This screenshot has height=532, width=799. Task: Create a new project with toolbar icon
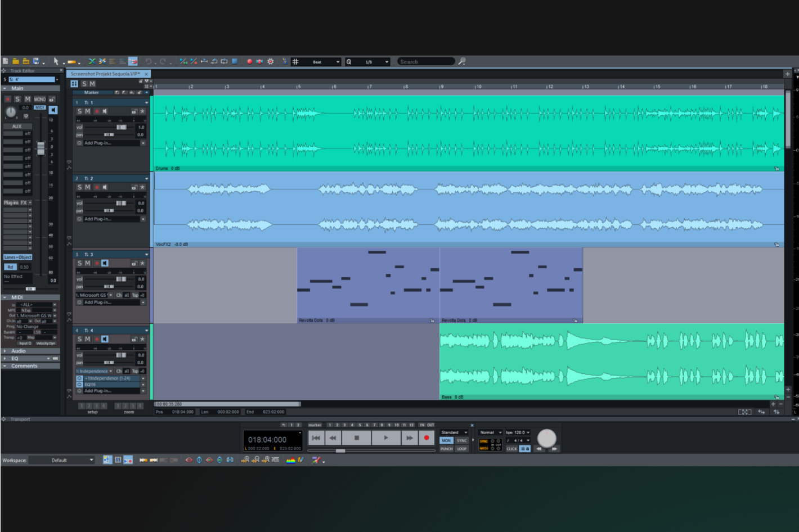pyautogui.click(x=6, y=61)
